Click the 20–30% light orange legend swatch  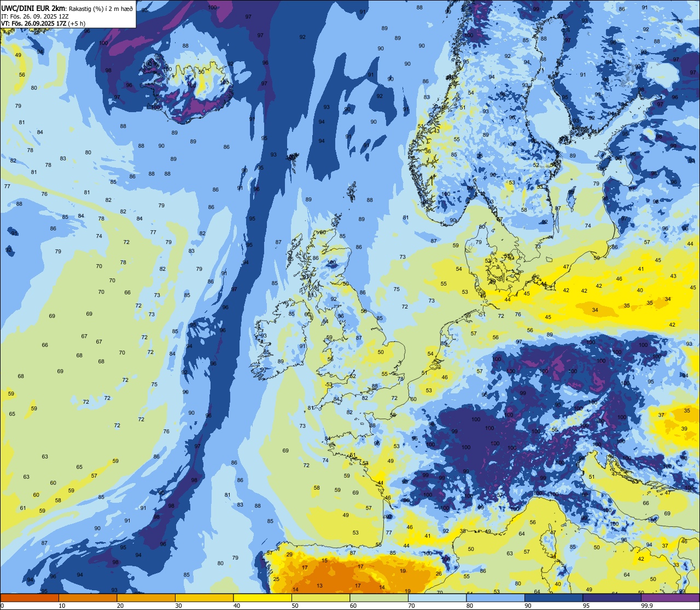(146, 597)
